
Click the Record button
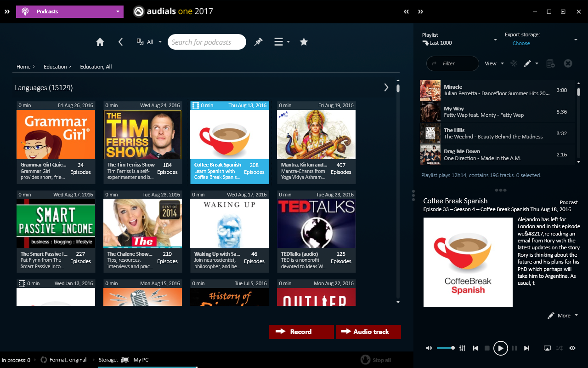[x=301, y=332]
